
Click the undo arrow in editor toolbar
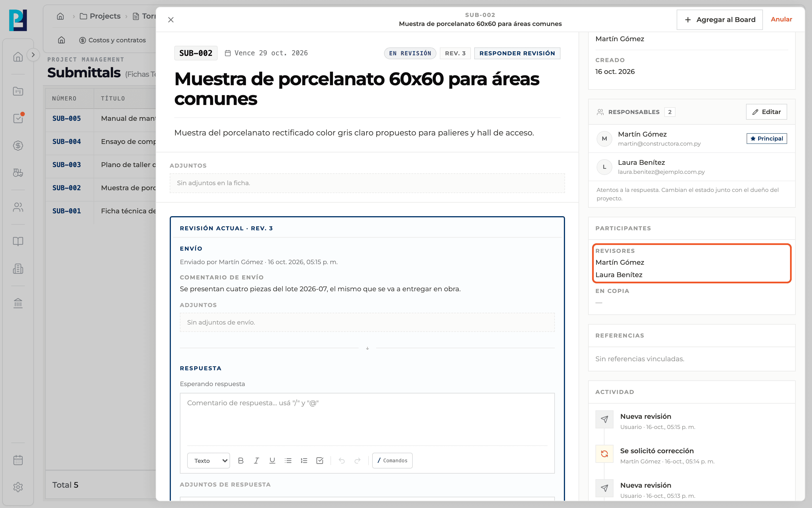click(x=342, y=461)
